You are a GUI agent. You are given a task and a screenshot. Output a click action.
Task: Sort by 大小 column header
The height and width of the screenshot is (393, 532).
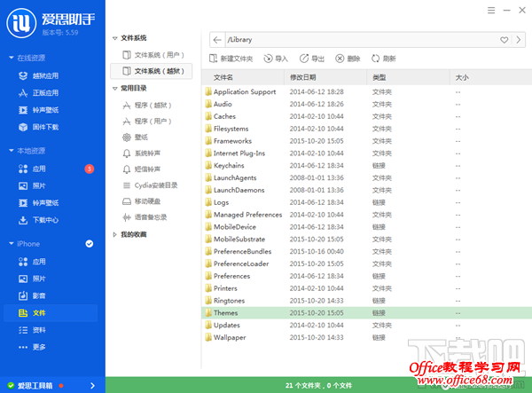(491, 77)
